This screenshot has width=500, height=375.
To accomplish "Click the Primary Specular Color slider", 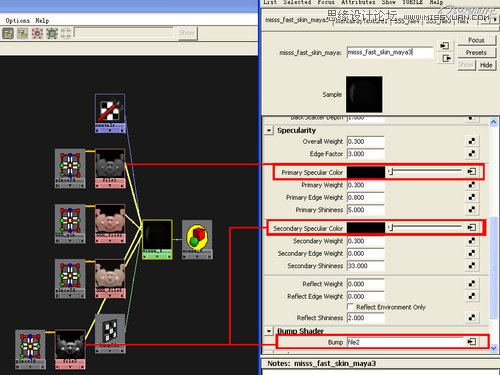I will tap(425, 171).
